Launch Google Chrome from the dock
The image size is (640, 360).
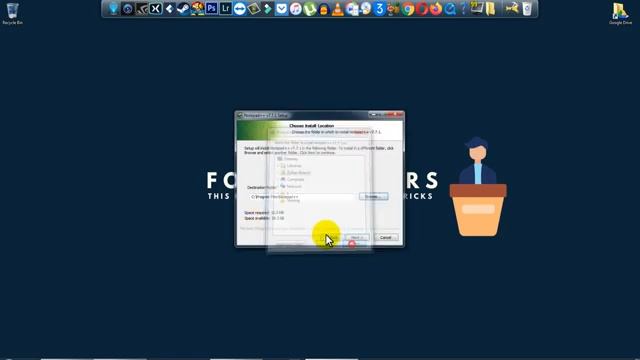[x=407, y=9]
